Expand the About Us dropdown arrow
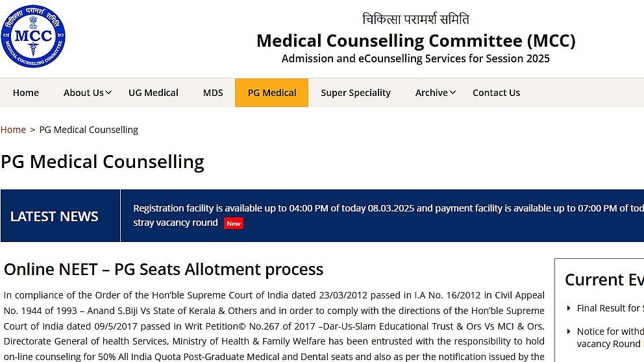This screenshot has height=362, width=644. click(x=108, y=93)
